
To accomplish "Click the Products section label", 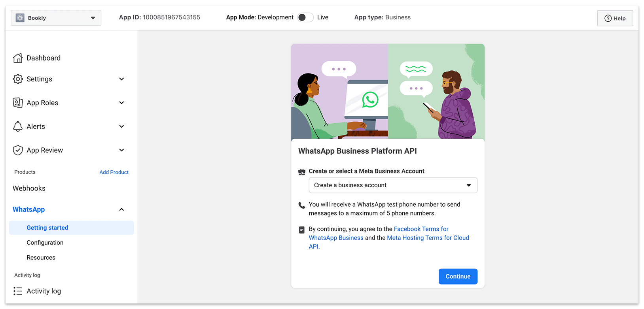I will coord(25,172).
